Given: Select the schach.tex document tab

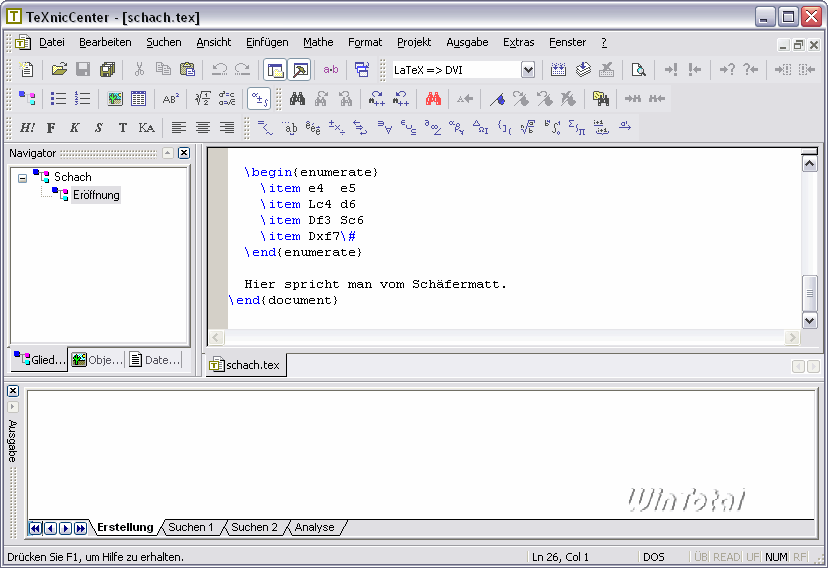Looking at the screenshot, I should [x=246, y=365].
